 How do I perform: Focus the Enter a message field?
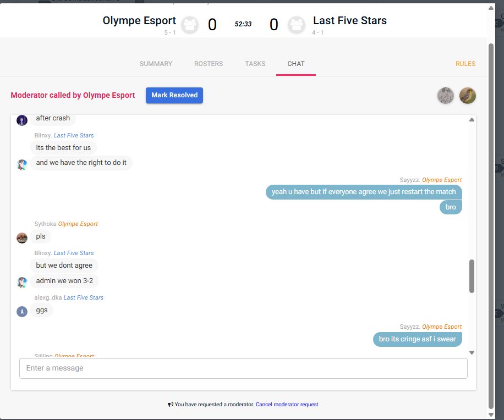coord(243,368)
